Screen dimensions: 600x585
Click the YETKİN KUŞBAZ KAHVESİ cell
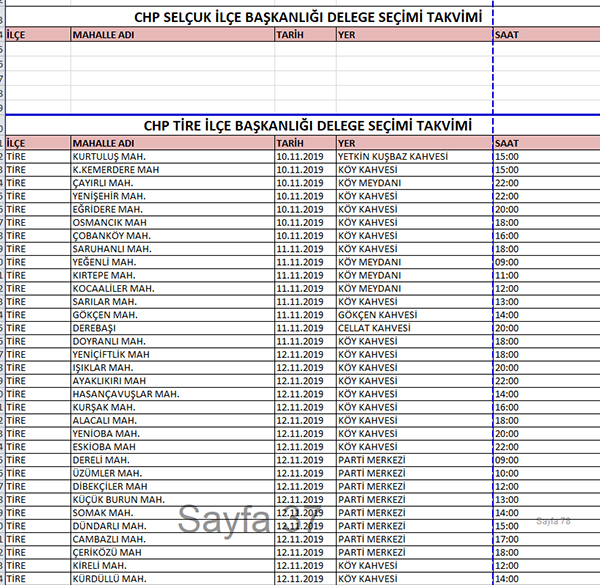(x=414, y=156)
